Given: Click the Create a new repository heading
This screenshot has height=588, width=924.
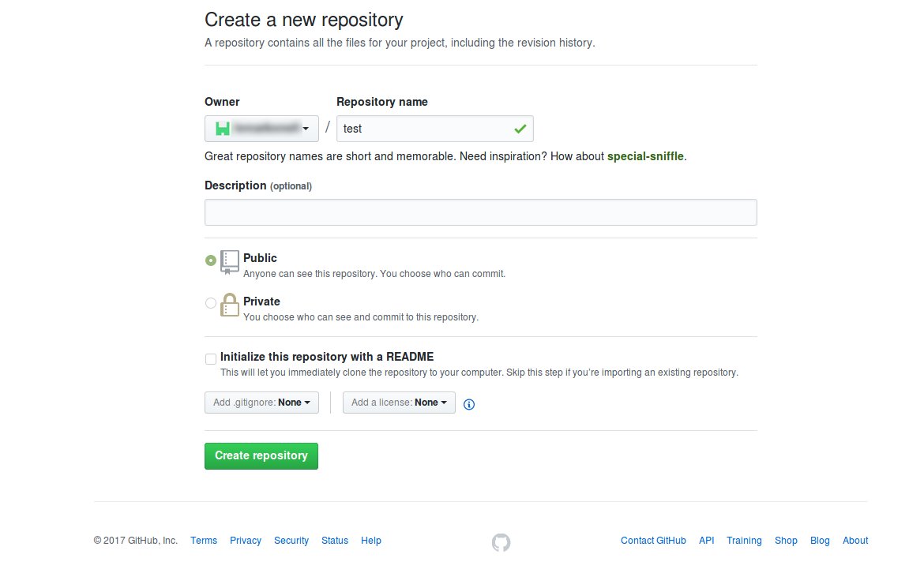Looking at the screenshot, I should coord(303,20).
